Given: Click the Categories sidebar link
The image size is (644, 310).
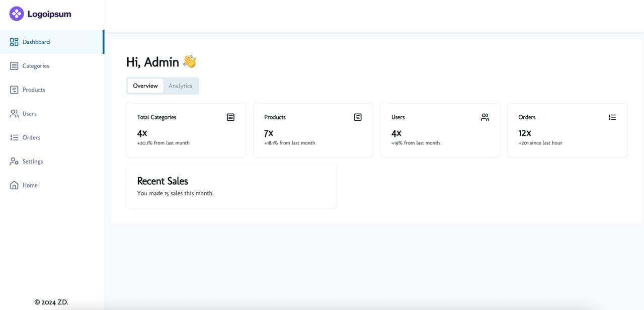Looking at the screenshot, I should tap(35, 65).
